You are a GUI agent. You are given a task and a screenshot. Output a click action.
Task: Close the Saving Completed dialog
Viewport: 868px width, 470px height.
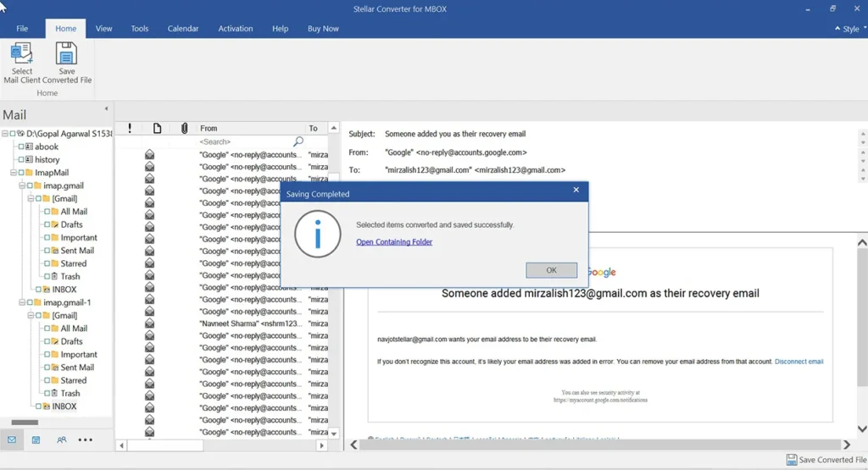pyautogui.click(x=576, y=190)
